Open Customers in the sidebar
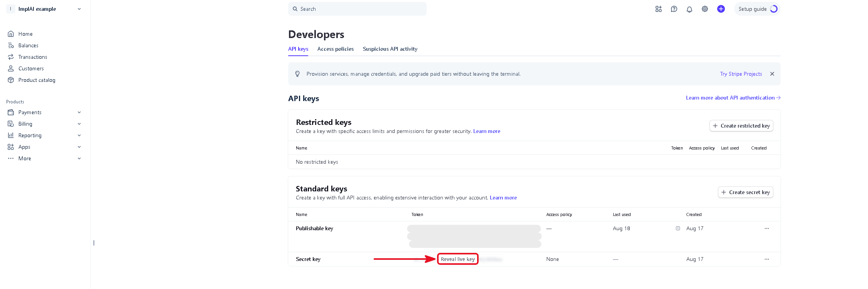This screenshot has height=289, width=868. [31, 68]
